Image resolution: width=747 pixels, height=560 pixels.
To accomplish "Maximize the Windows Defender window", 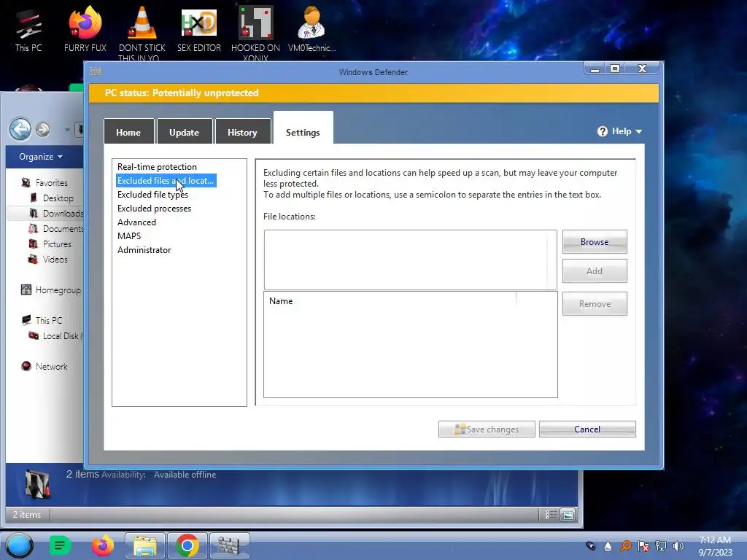I will (615, 69).
